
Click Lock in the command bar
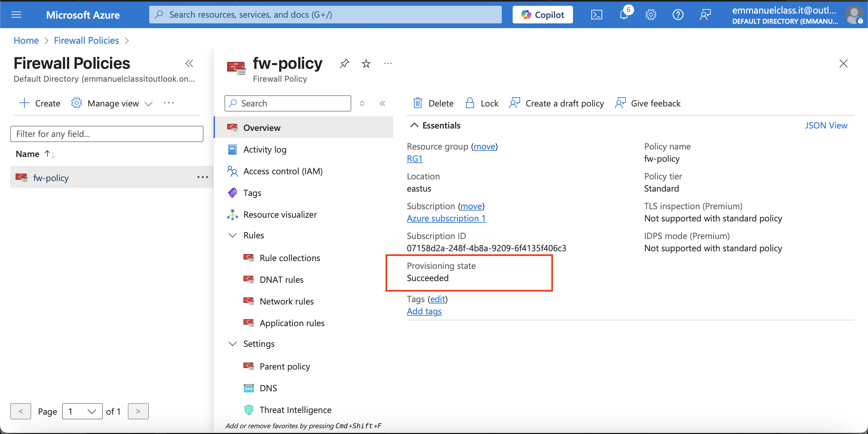click(x=482, y=103)
